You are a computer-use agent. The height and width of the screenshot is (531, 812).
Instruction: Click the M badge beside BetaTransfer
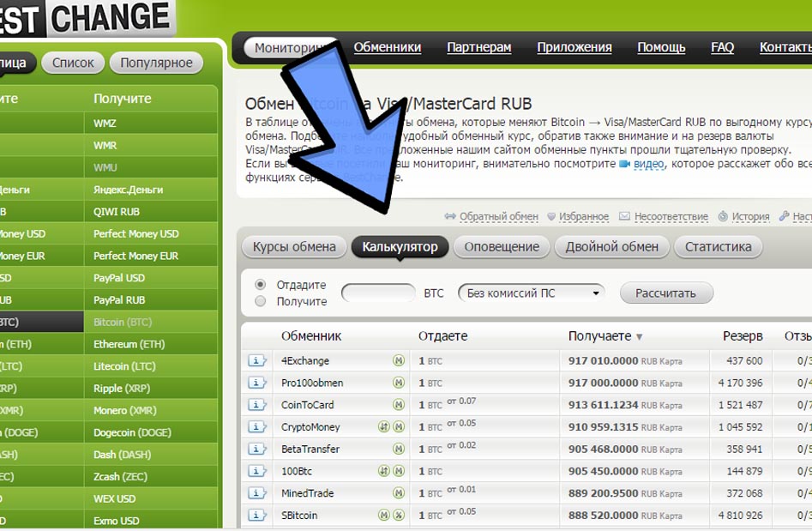[399, 450]
